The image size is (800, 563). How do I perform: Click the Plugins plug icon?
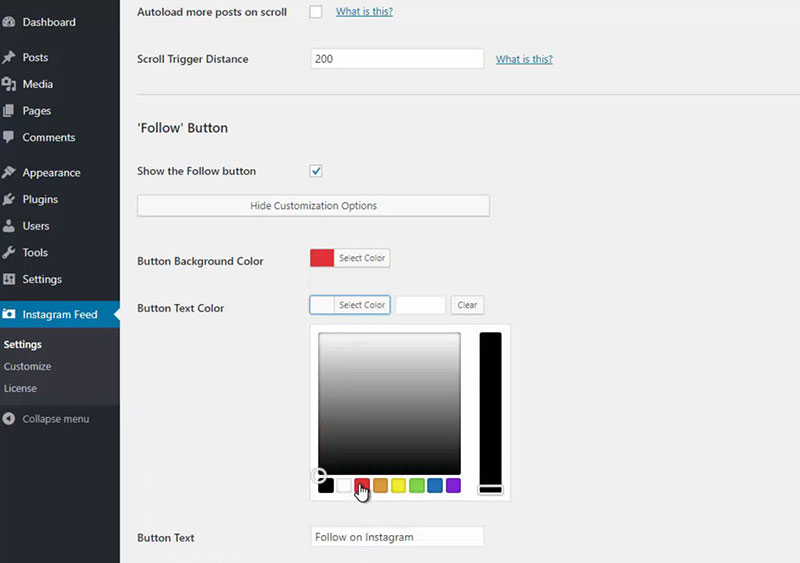point(9,199)
